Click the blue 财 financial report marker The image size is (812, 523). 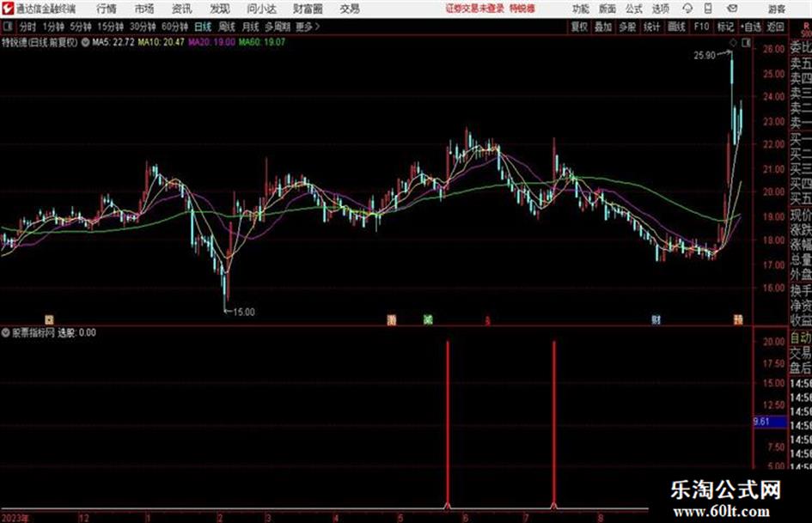(x=656, y=320)
